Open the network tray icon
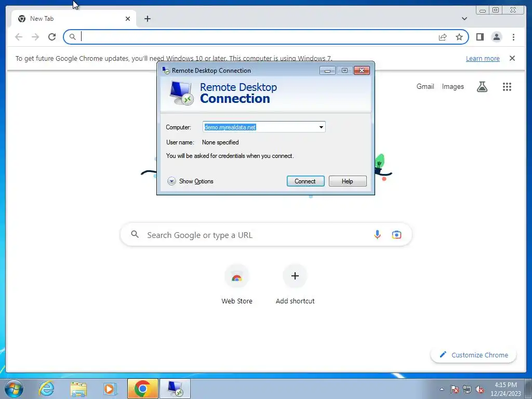Viewport: 532px width, 399px height. pyautogui.click(x=467, y=389)
